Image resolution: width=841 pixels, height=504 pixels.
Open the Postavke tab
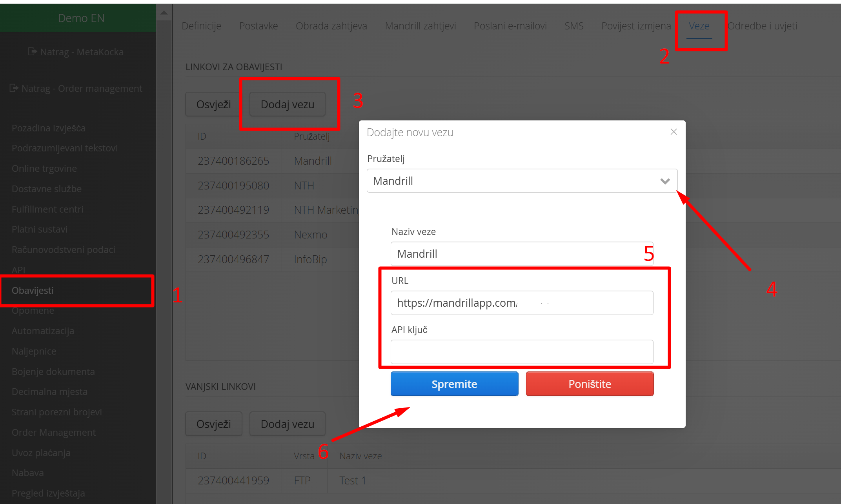(x=258, y=26)
